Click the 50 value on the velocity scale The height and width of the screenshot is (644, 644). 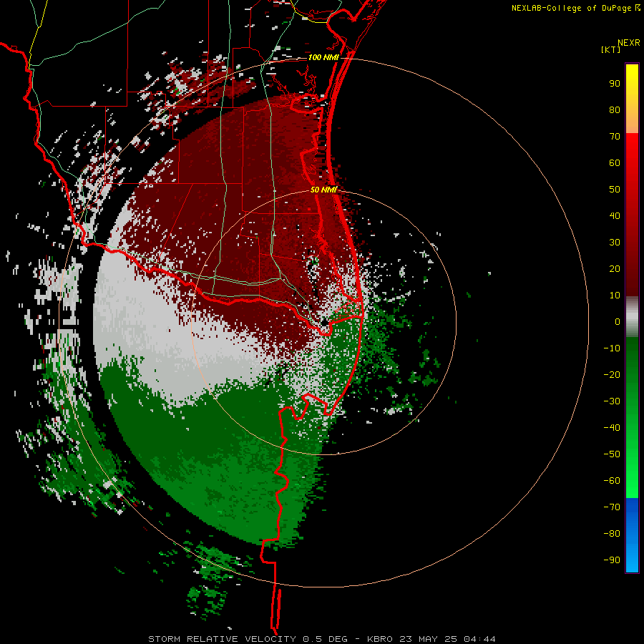615,190
